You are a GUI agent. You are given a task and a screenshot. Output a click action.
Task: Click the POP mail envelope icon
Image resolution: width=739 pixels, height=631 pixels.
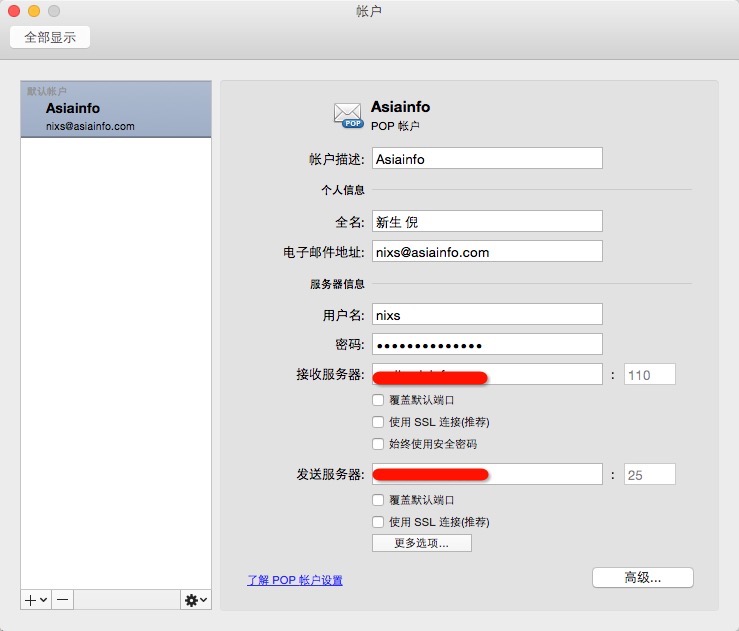(x=348, y=115)
